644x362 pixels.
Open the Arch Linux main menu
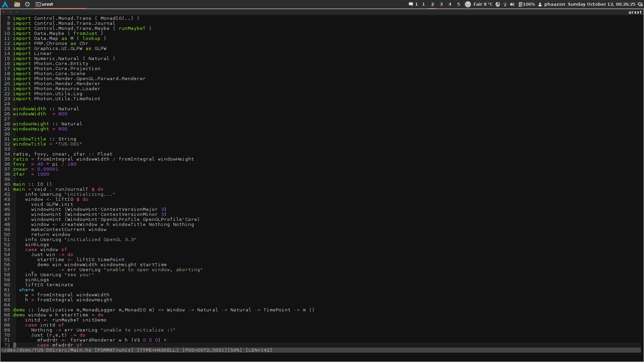[5, 4]
